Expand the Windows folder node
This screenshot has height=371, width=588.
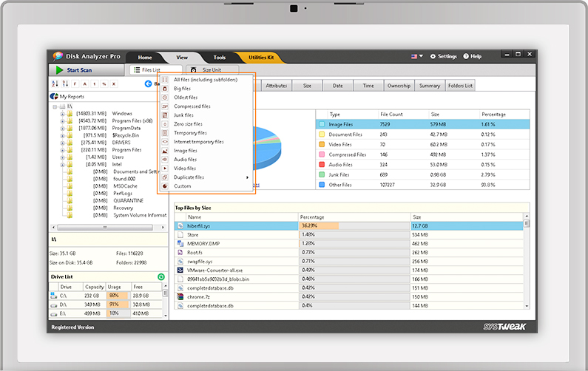click(x=62, y=114)
